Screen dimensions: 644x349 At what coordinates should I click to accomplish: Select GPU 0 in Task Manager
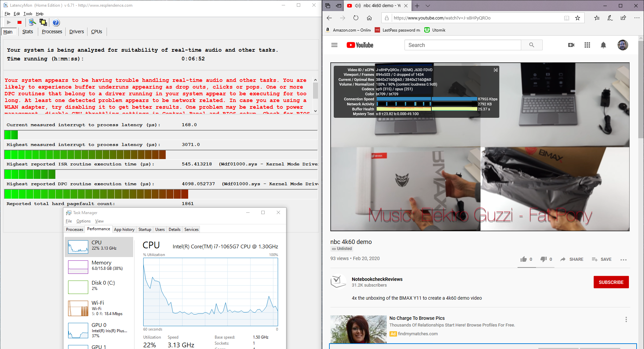click(99, 330)
